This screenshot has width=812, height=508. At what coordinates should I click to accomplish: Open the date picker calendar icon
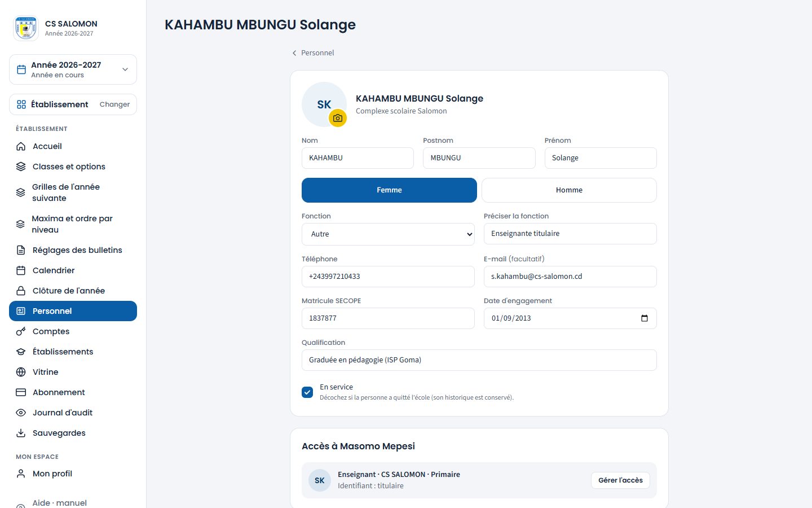(x=645, y=318)
